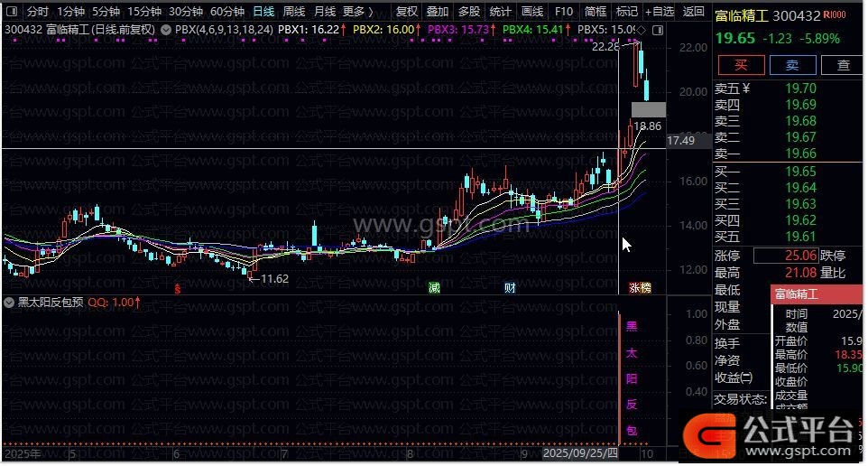The image size is (868, 466).
Task: Click the green 减 event marker
Action: pos(434,287)
